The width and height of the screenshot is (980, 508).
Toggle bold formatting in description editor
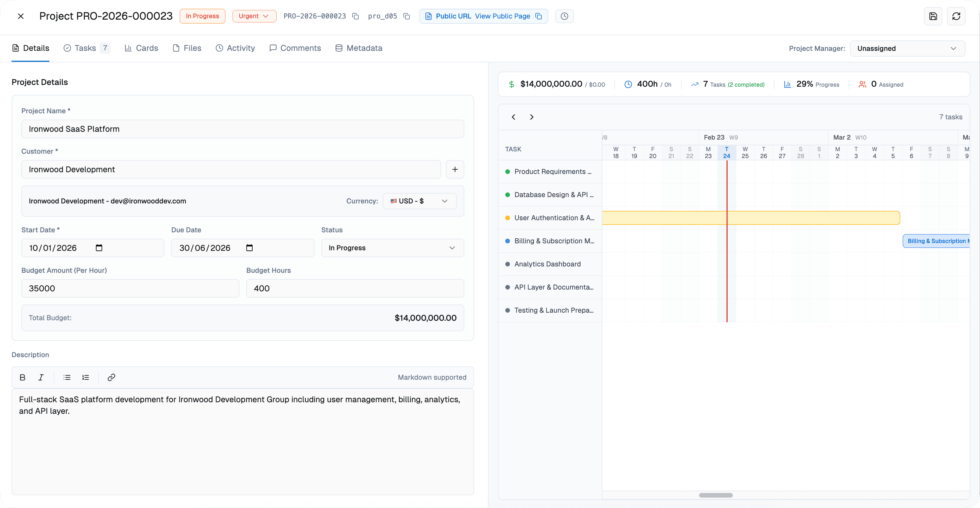tap(23, 377)
